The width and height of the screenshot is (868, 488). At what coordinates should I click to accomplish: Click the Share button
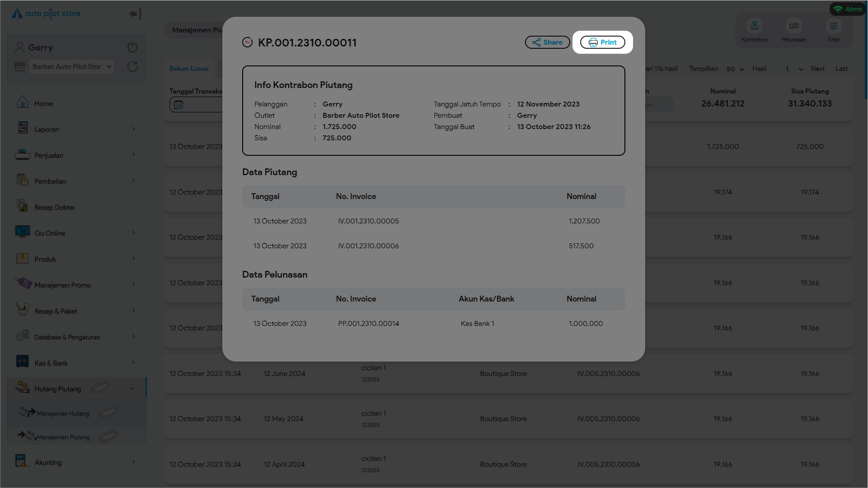[x=547, y=42]
